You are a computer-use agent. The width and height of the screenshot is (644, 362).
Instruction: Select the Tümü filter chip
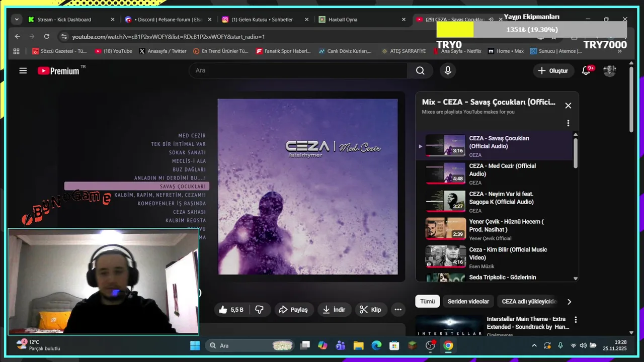[427, 302]
